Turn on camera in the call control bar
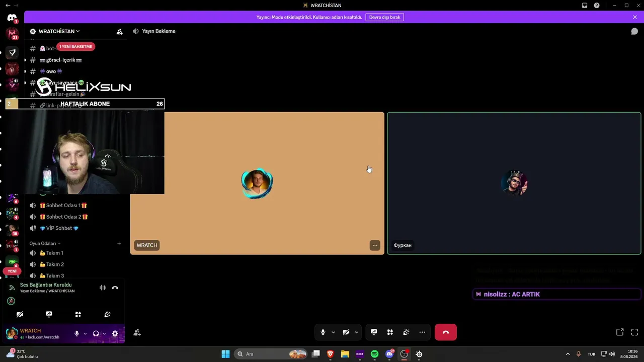Screen dimensions: 644x362 tap(346, 332)
